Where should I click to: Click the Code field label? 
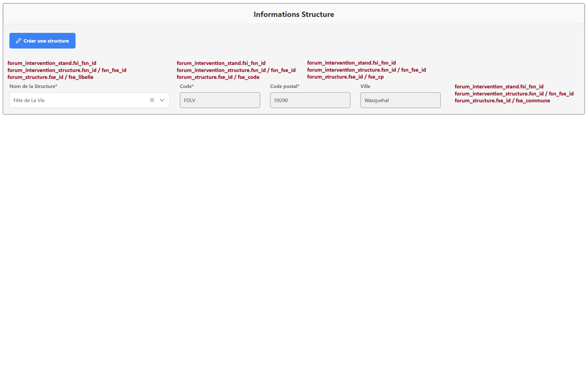[x=186, y=86]
